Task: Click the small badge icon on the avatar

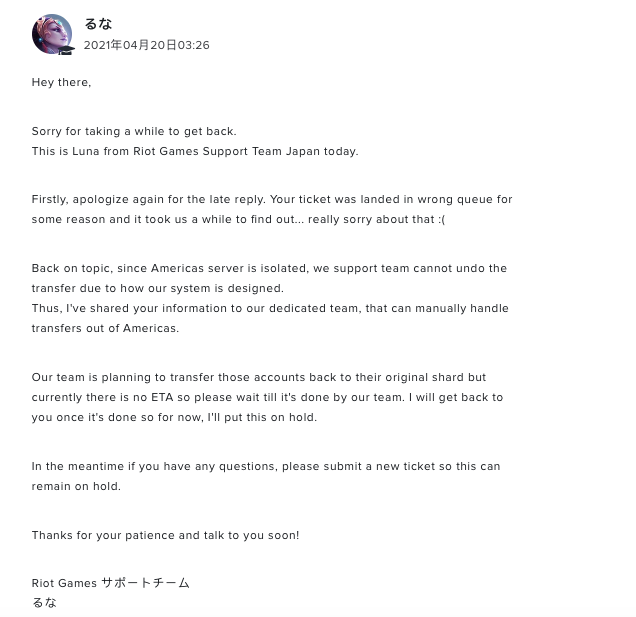Action: [66, 51]
